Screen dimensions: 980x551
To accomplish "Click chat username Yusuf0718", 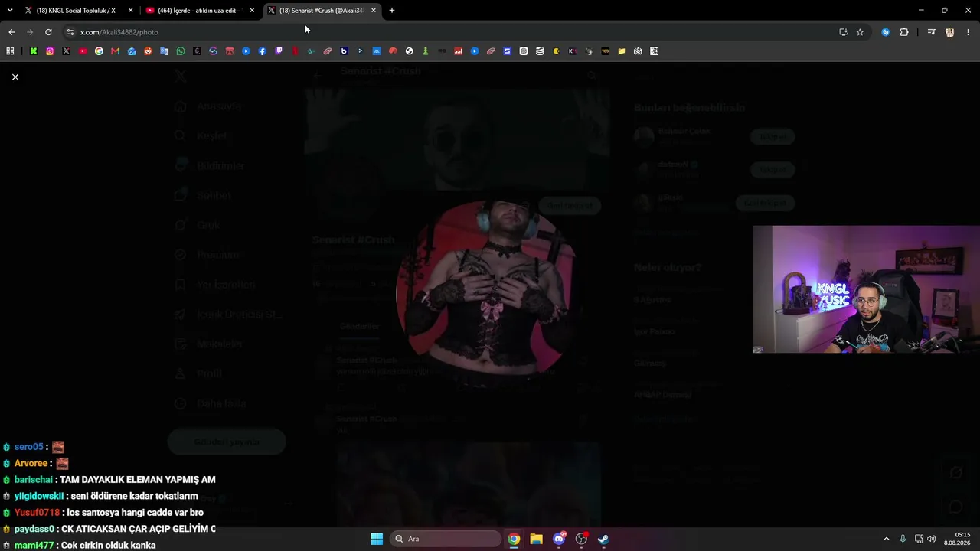I will coord(37,513).
